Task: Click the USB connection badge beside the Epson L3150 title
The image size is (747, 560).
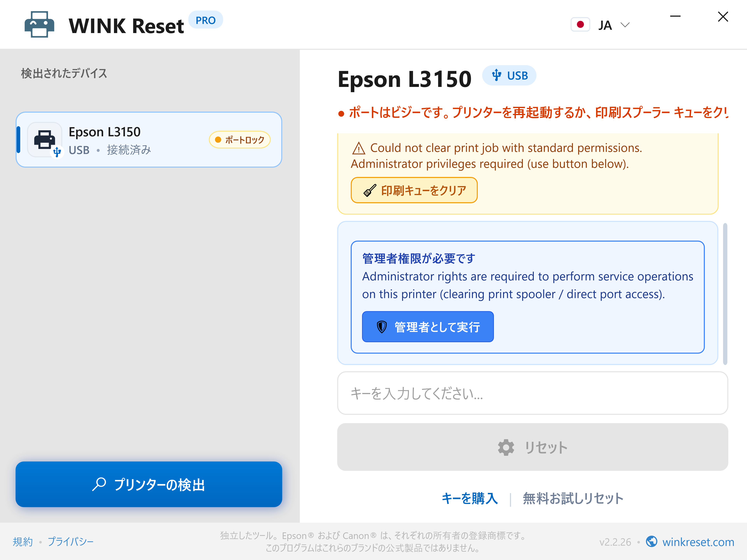Action: pyautogui.click(x=509, y=75)
